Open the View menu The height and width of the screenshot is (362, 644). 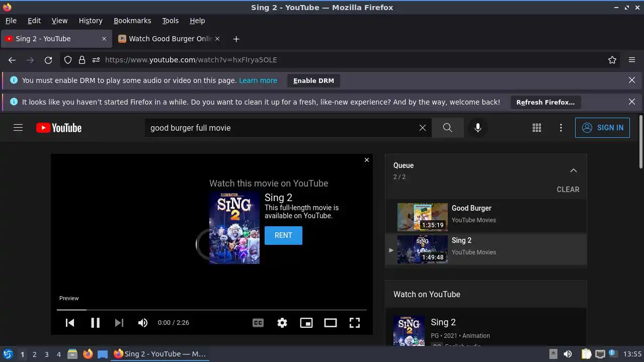[x=59, y=21]
